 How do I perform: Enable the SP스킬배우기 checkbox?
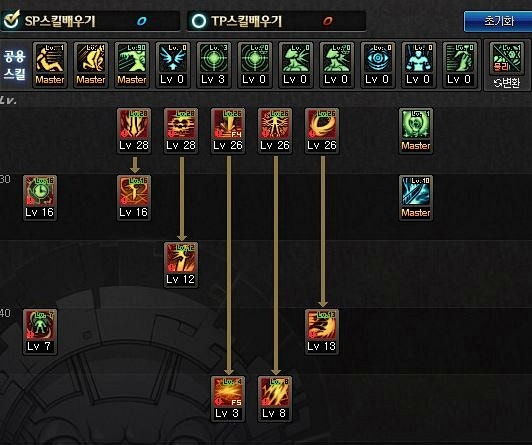[11, 20]
